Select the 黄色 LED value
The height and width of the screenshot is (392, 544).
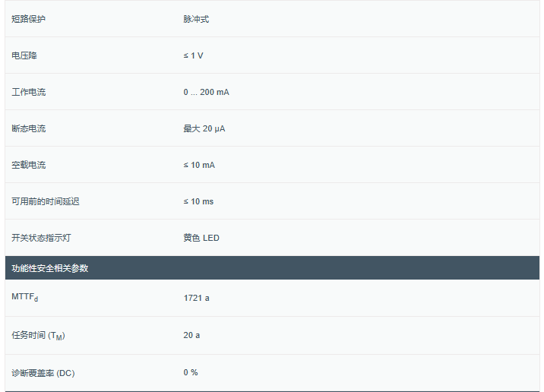(x=201, y=238)
